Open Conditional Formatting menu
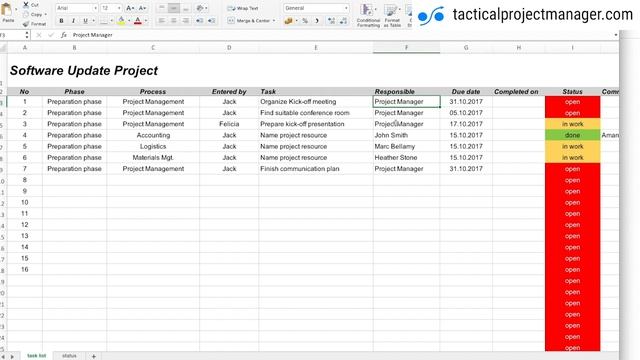This screenshot has width=640, height=360. click(x=368, y=16)
